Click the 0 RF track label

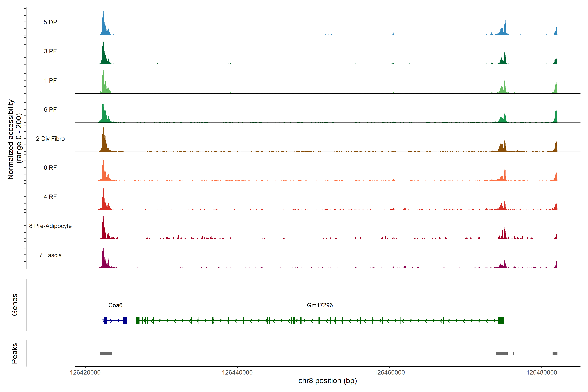click(50, 168)
